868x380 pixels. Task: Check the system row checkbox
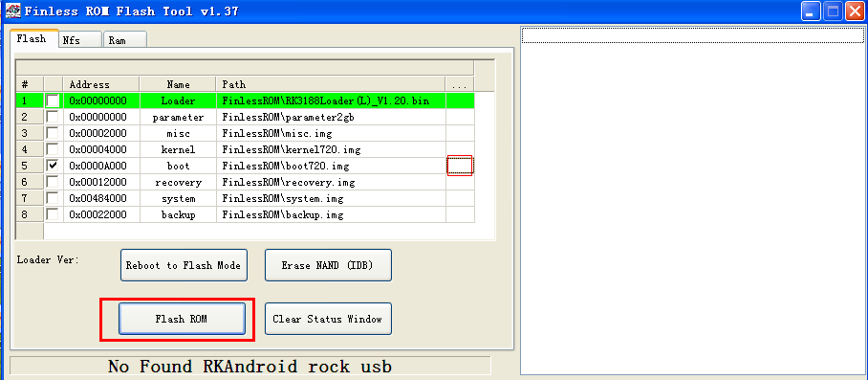(x=54, y=198)
